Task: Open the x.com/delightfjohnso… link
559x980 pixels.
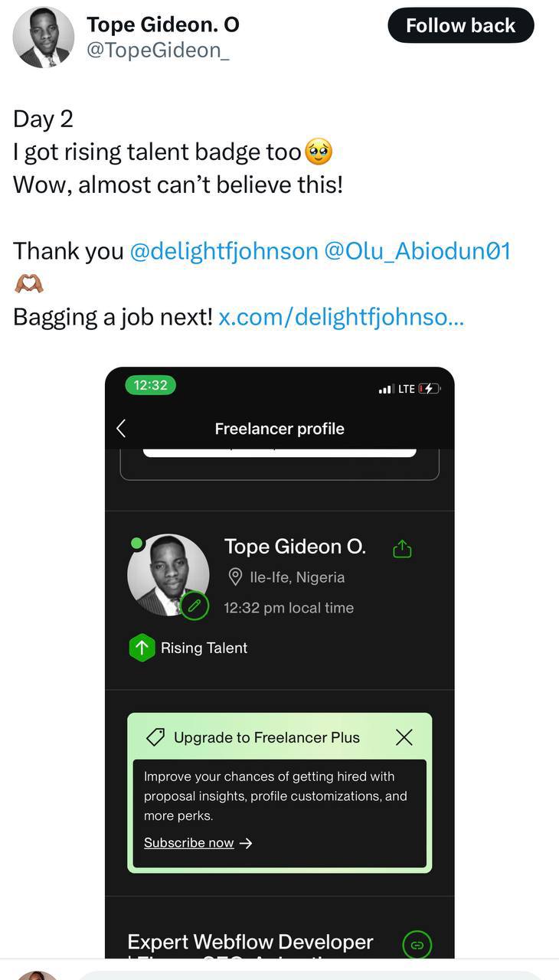Action: [x=341, y=316]
